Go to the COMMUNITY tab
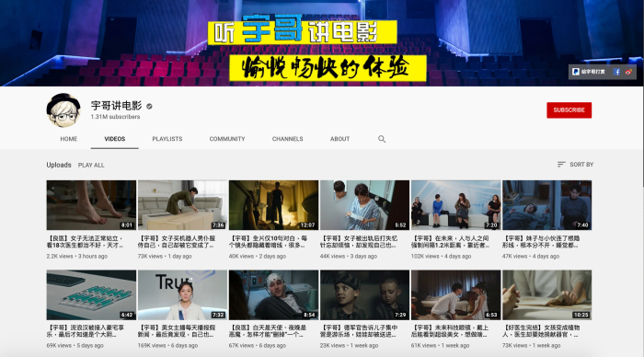 tap(227, 139)
